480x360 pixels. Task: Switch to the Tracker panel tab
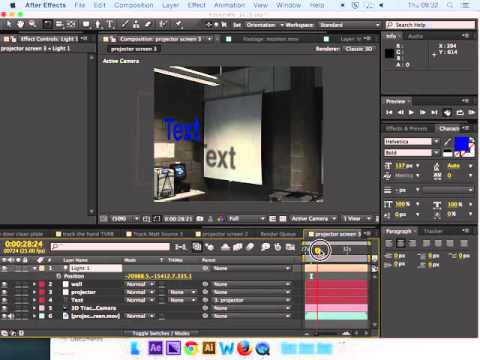click(x=433, y=231)
